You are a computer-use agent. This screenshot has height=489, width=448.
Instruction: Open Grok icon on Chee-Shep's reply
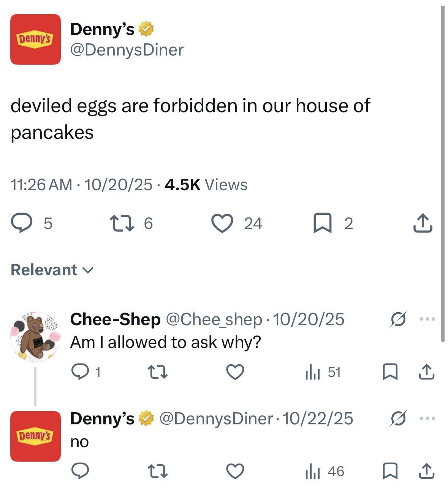(x=399, y=319)
